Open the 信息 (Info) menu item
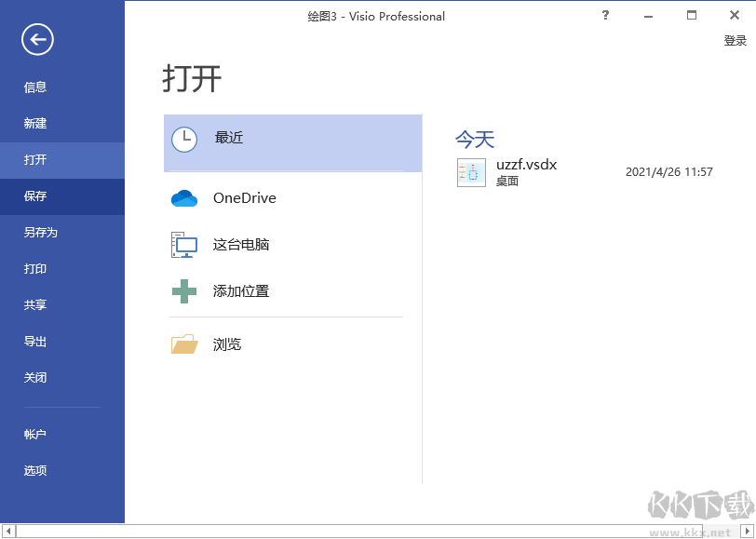Screen dimensions: 756x539 point(35,88)
